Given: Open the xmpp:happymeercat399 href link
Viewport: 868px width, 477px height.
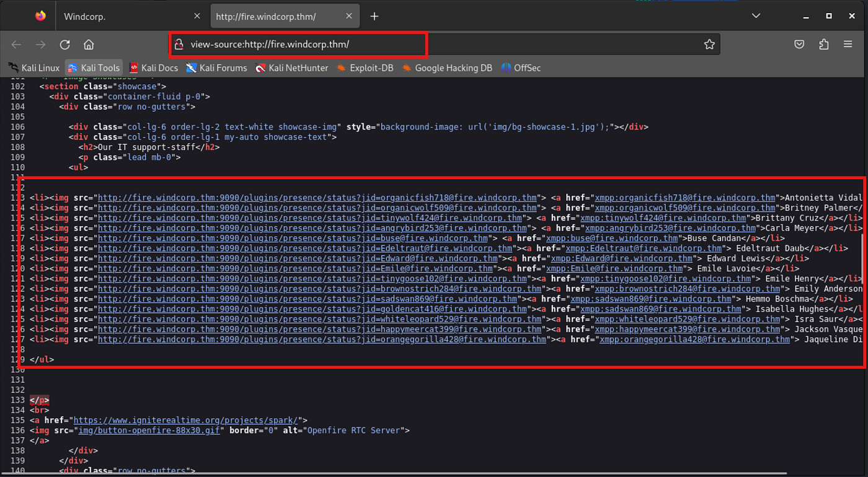Looking at the screenshot, I should click(x=688, y=329).
